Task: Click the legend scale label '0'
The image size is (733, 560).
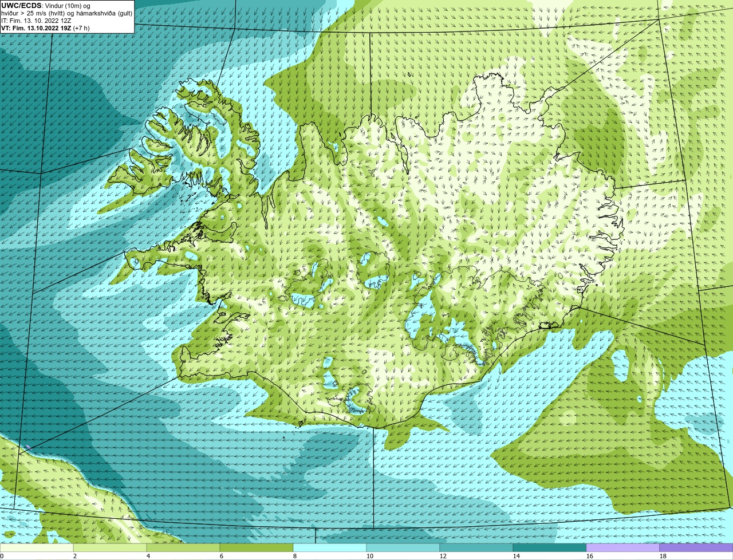Action: pos(2,556)
